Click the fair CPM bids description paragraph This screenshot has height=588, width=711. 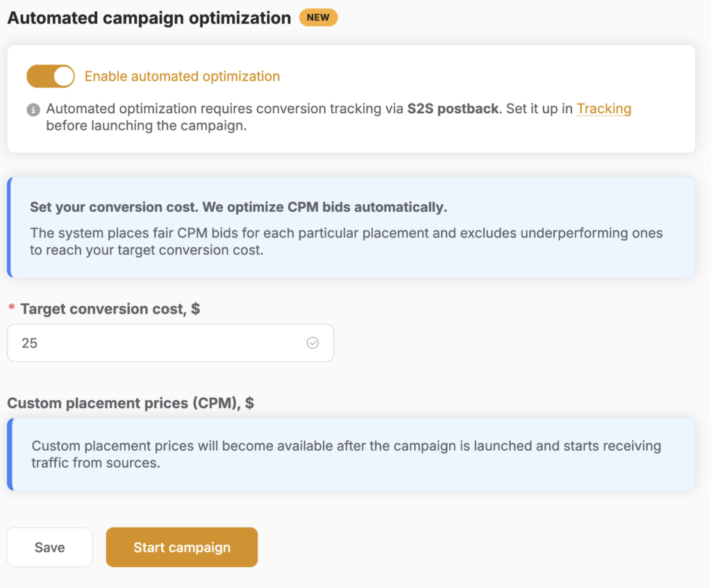tap(346, 241)
